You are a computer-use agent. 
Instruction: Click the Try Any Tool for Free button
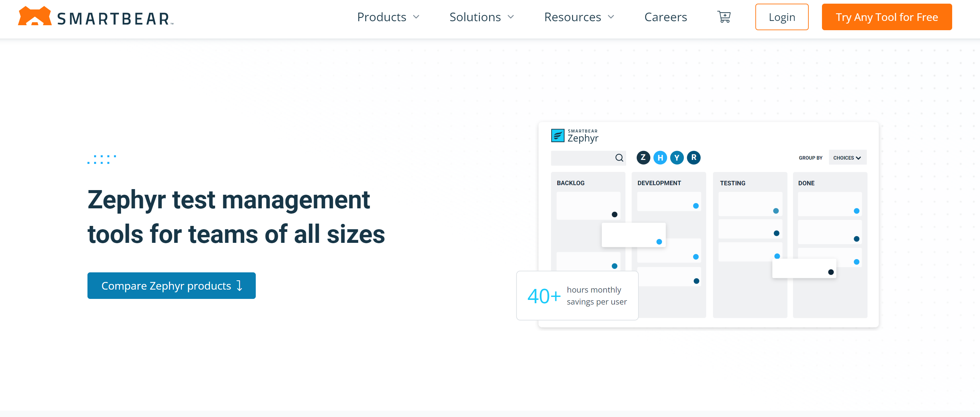coord(887,17)
